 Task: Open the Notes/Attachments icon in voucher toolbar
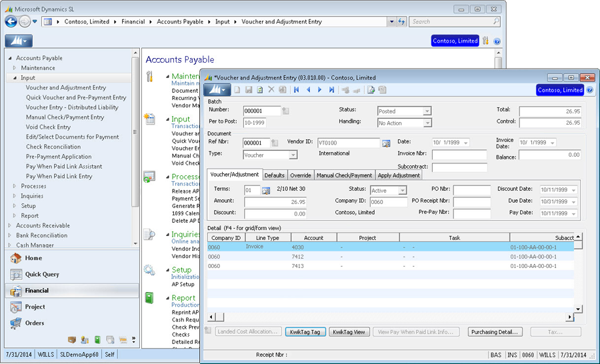coord(371,89)
